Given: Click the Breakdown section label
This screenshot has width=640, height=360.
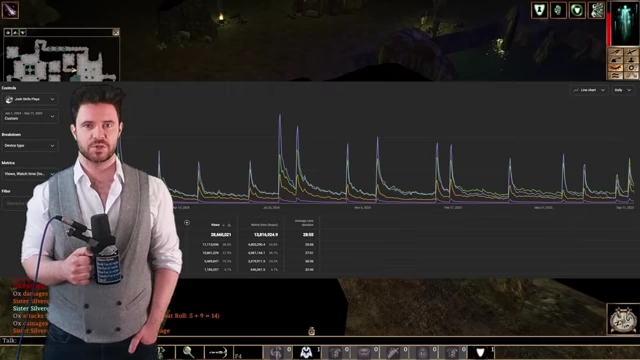Looking at the screenshot, I should tap(11, 135).
